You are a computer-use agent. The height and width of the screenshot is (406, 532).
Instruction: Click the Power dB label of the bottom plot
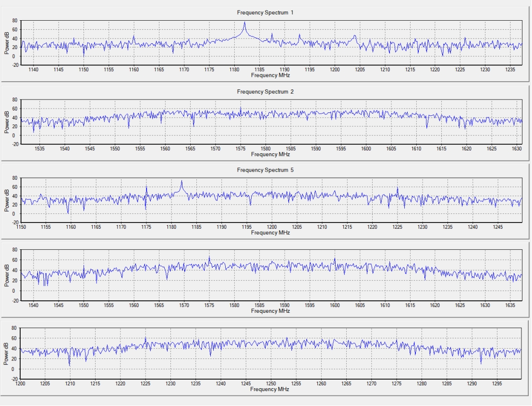pyautogui.click(x=7, y=353)
